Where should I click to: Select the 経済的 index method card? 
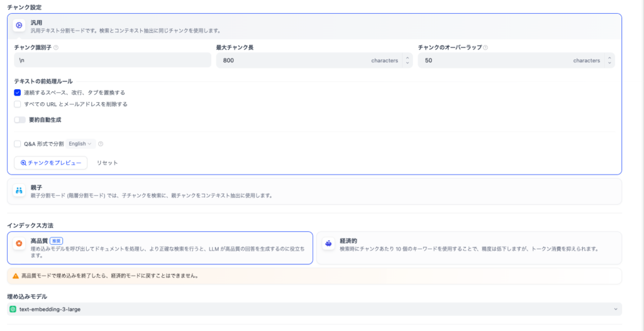coord(469,247)
